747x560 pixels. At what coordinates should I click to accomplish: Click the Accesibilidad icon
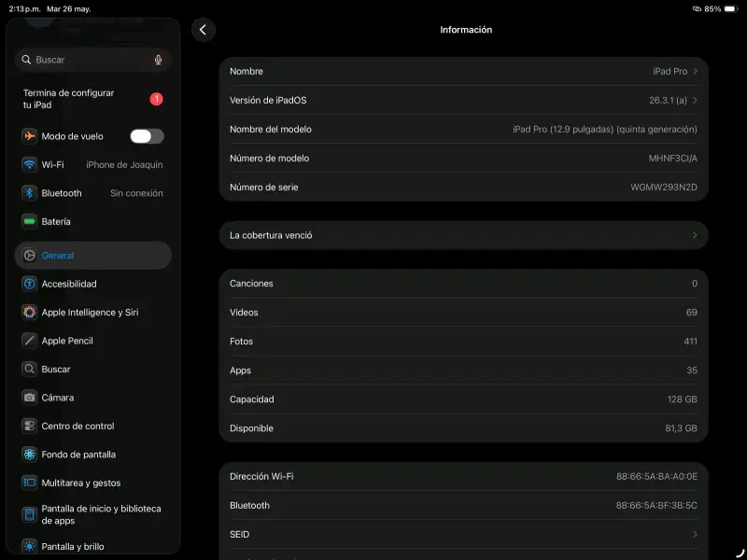coord(30,284)
